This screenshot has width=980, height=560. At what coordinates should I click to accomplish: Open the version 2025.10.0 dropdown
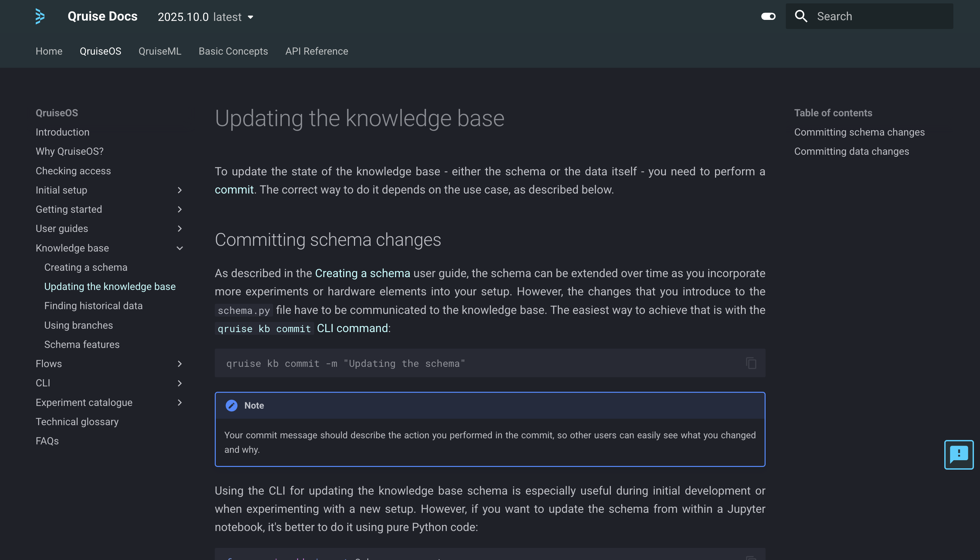pyautogui.click(x=206, y=17)
